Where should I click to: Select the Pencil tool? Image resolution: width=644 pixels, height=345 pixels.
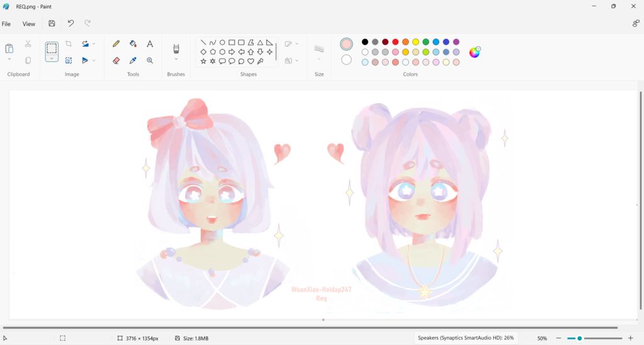116,43
